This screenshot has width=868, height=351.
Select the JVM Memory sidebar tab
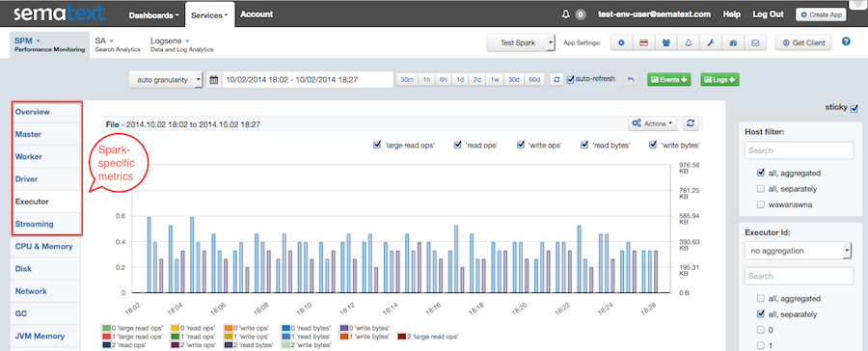pos(47,336)
